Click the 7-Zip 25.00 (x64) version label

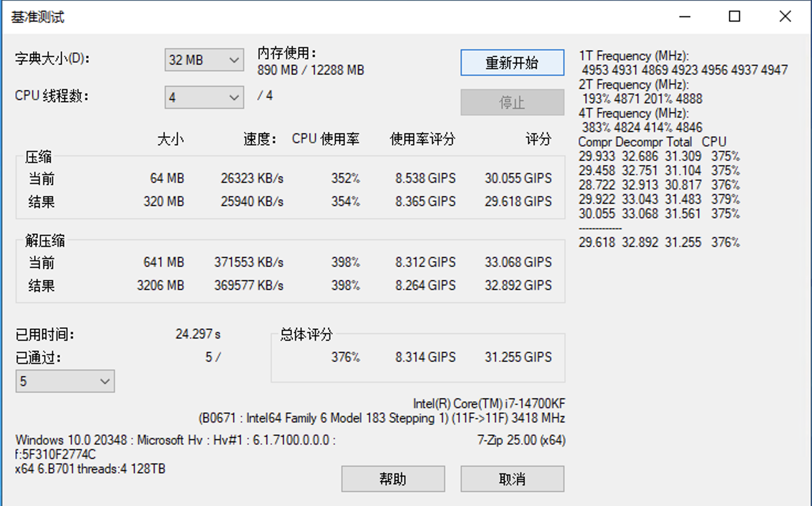point(521,440)
